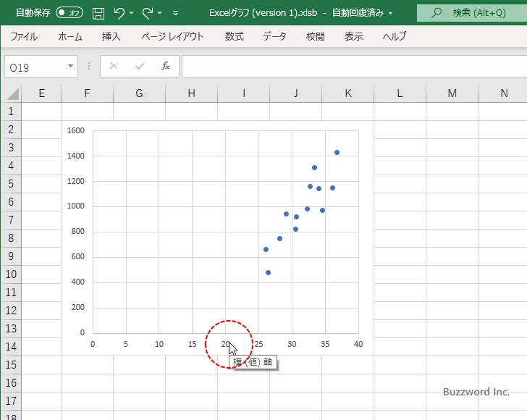The width and height of the screenshot is (527, 420).
Task: Expand the Name Box dropdown arrow
Action: [70, 66]
